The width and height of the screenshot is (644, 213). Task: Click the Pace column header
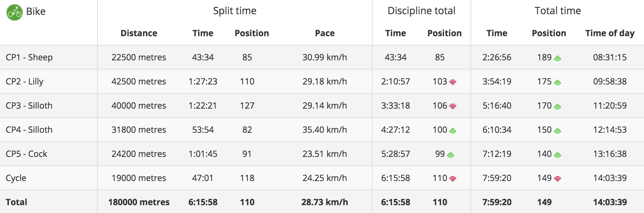[x=325, y=33]
